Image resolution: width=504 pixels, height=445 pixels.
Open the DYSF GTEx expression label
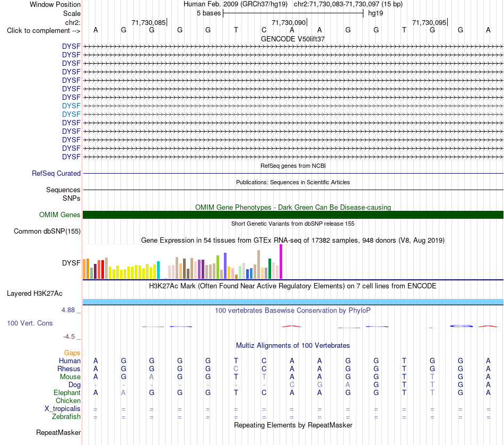click(x=71, y=263)
